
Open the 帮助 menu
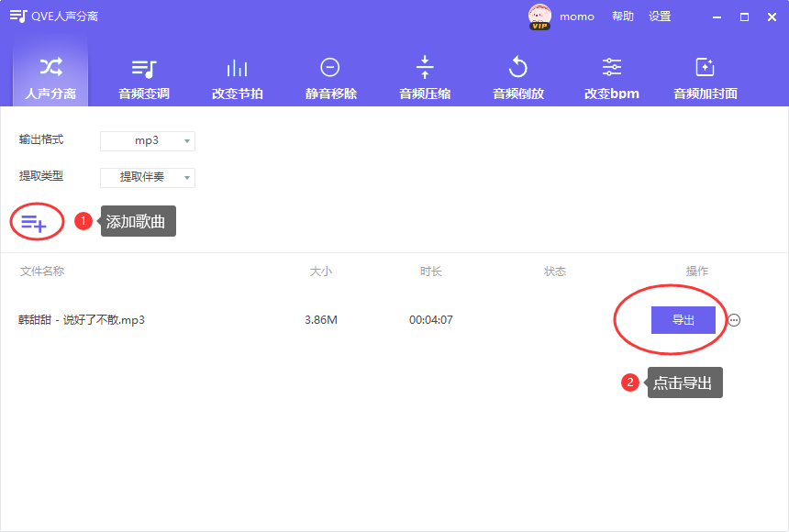tap(622, 16)
